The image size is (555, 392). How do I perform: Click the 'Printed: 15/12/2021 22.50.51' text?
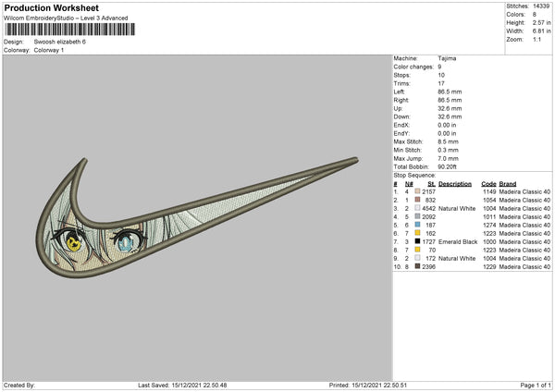pyautogui.click(x=368, y=386)
